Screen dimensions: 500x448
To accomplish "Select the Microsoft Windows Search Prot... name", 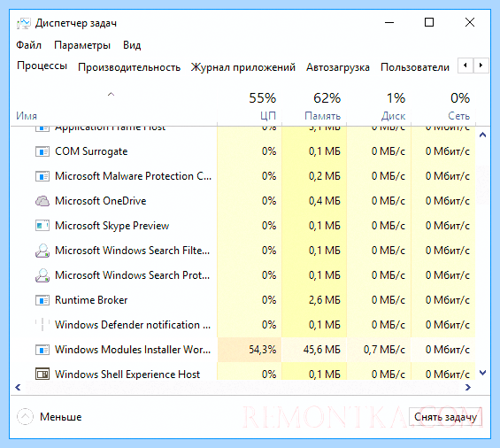I will pos(133,275).
